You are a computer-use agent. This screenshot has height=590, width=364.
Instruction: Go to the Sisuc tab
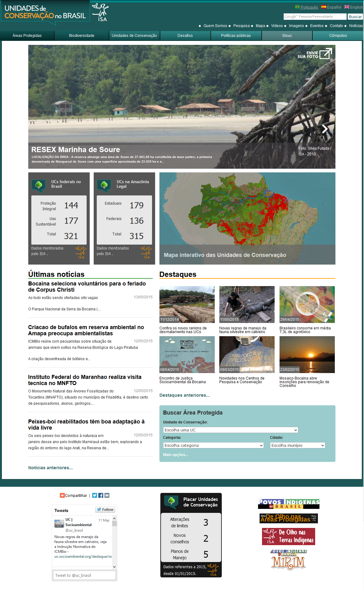(x=287, y=36)
